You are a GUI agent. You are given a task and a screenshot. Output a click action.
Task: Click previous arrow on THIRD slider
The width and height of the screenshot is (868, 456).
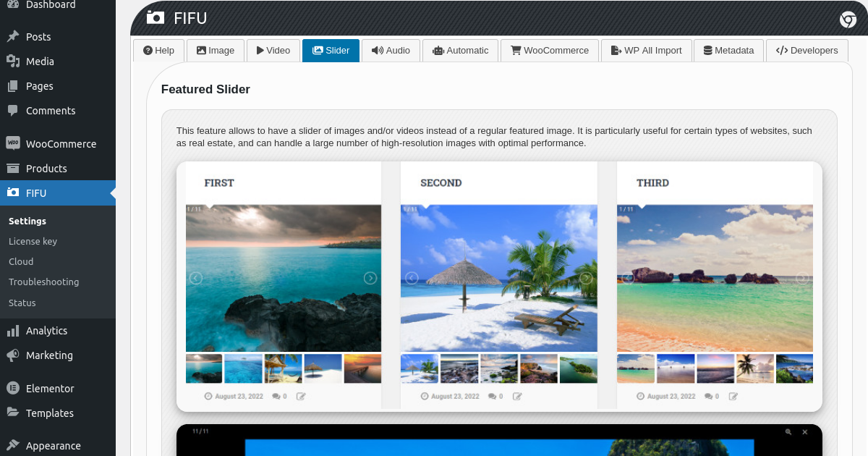[x=628, y=278]
